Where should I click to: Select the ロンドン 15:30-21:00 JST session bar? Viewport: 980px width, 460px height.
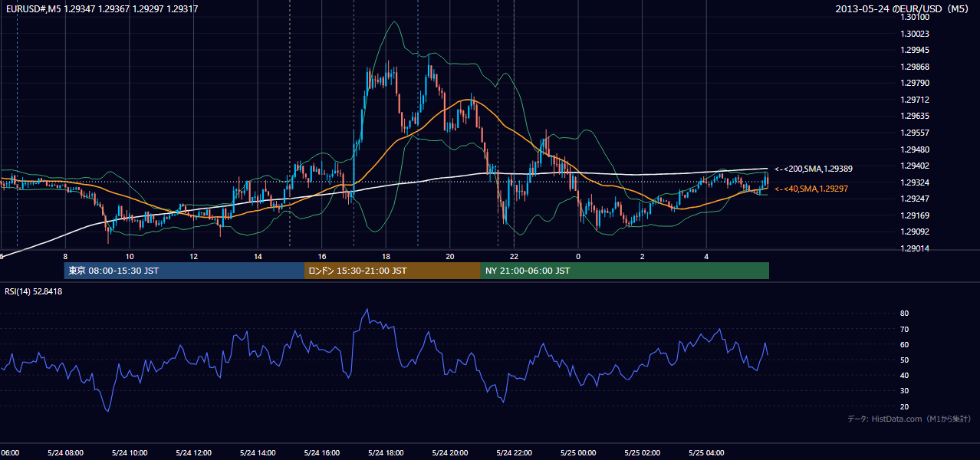pyautogui.click(x=393, y=271)
